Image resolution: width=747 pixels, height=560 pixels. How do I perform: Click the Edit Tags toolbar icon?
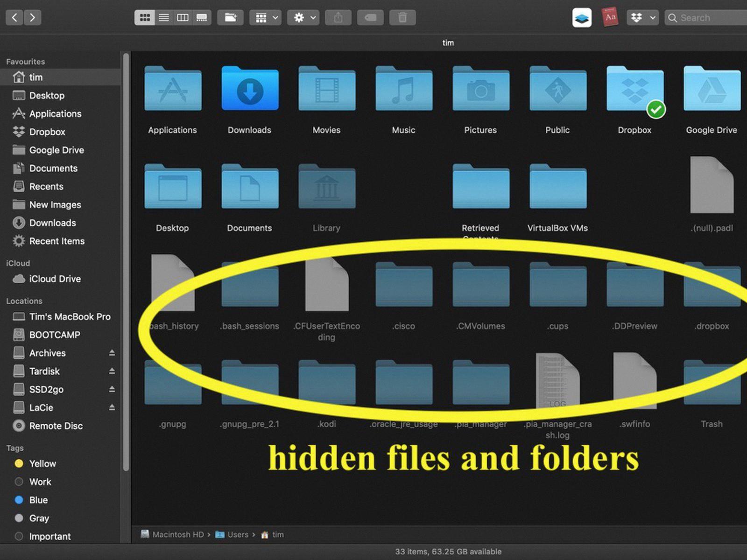coord(370,18)
